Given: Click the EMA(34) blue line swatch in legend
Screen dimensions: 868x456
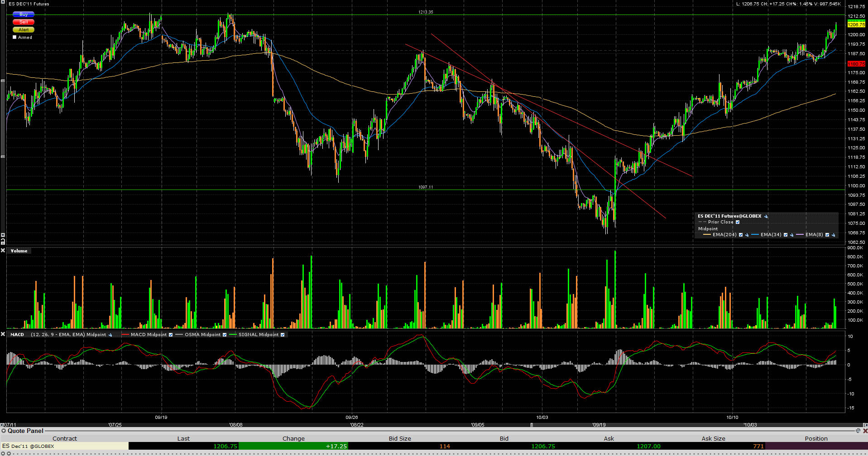Looking at the screenshot, I should pyautogui.click(x=755, y=235).
